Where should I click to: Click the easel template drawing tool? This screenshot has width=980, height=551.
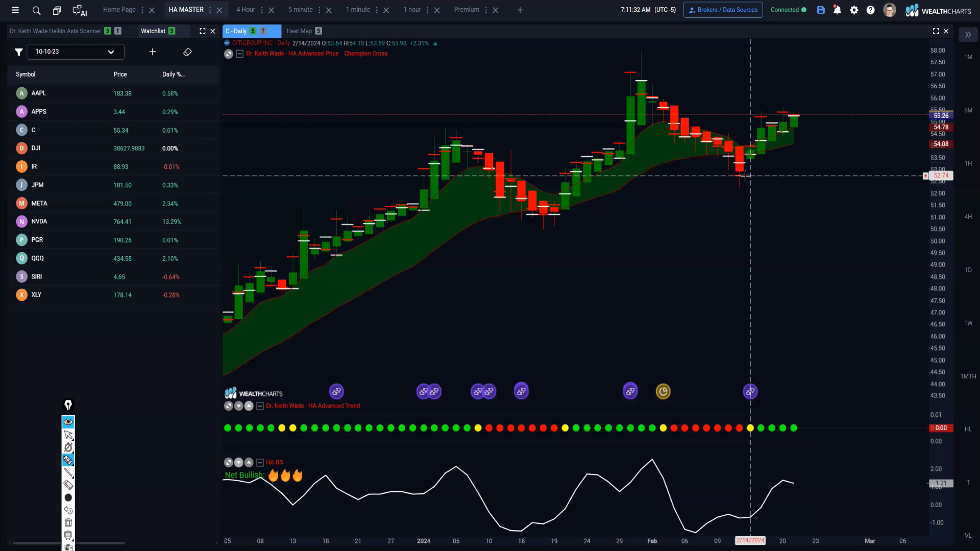pyautogui.click(x=68, y=535)
